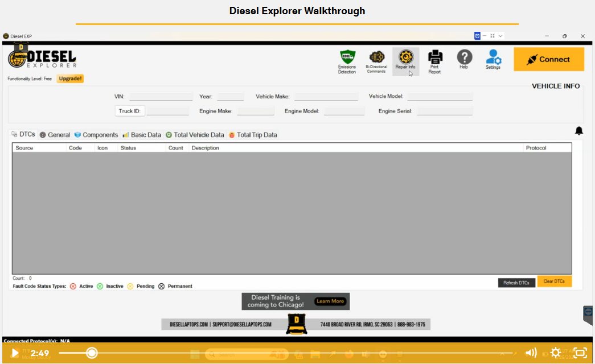
Task: Click the four-dot grid icon in title bar
Action: [x=492, y=36]
